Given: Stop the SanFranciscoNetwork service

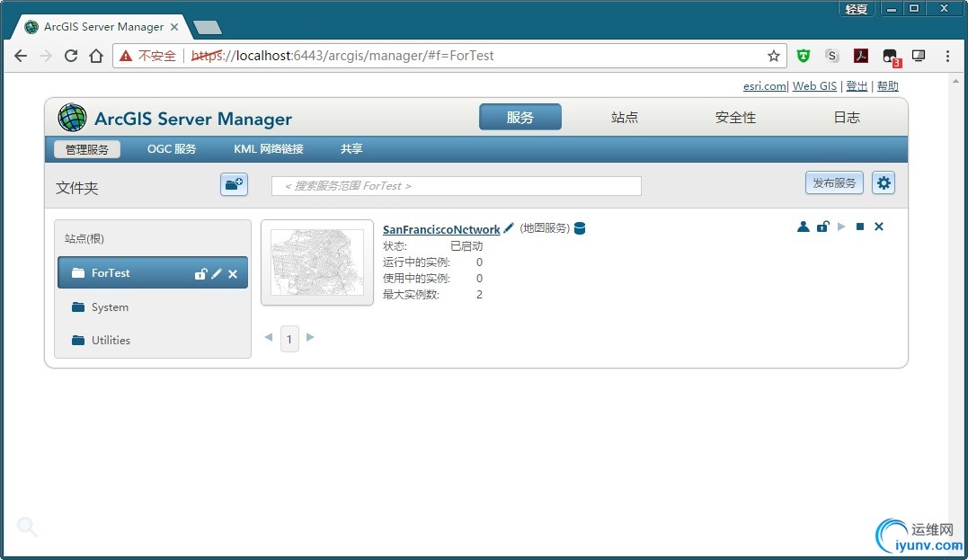Looking at the screenshot, I should 860,227.
